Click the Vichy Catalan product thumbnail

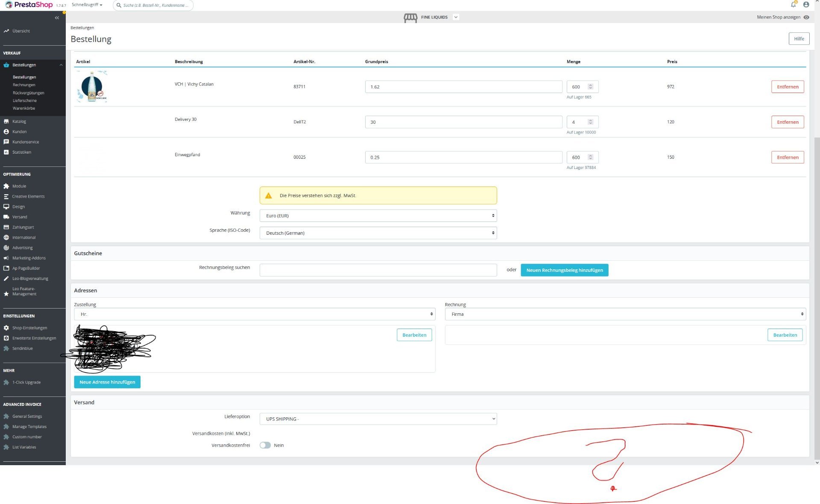coord(92,87)
